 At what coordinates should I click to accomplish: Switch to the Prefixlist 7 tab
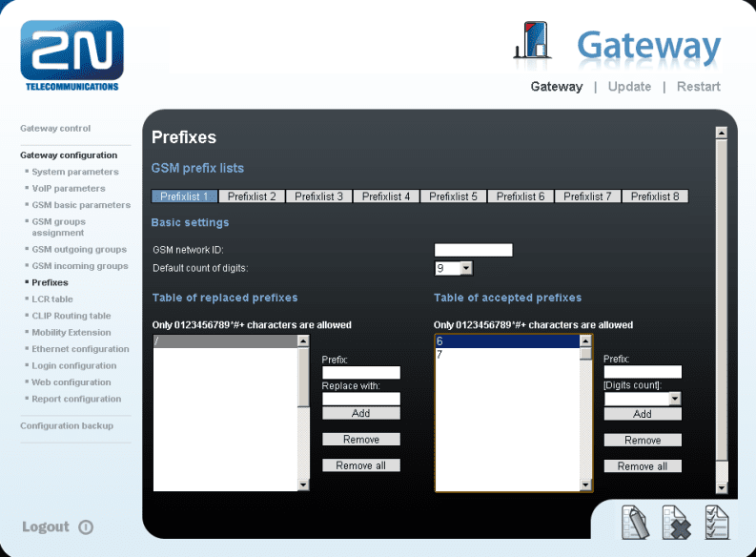tap(587, 196)
